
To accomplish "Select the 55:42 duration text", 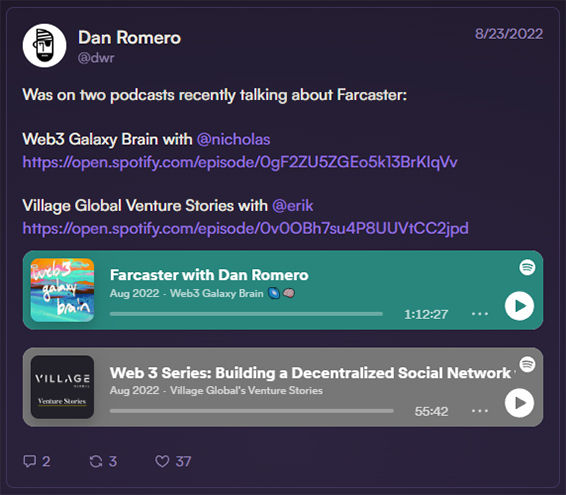I will coord(431,411).
